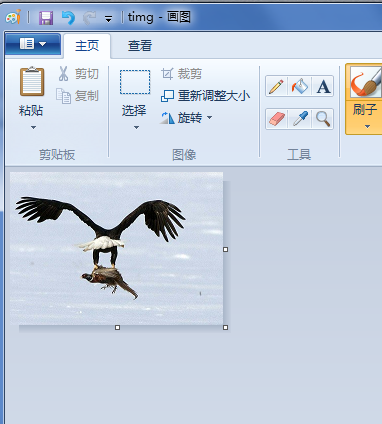Click the eagle image on the canvas
This screenshot has width=382, height=424.
[116, 248]
